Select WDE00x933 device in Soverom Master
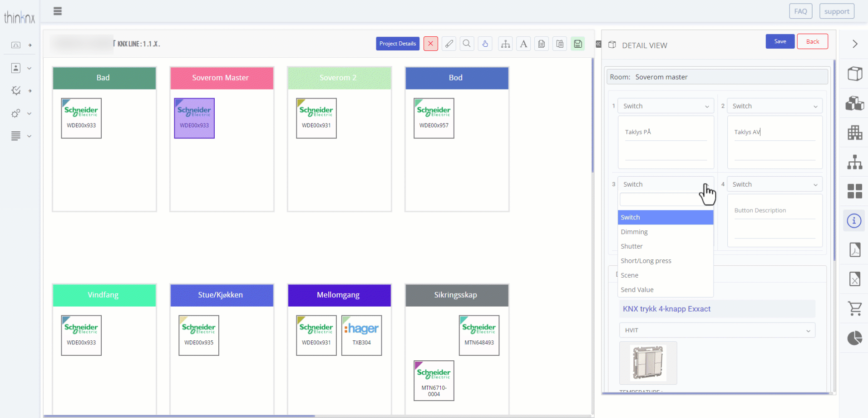The height and width of the screenshot is (418, 868). [x=194, y=118]
